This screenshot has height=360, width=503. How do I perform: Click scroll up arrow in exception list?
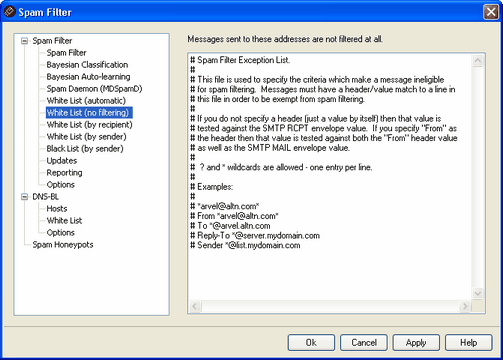pyautogui.click(x=478, y=61)
